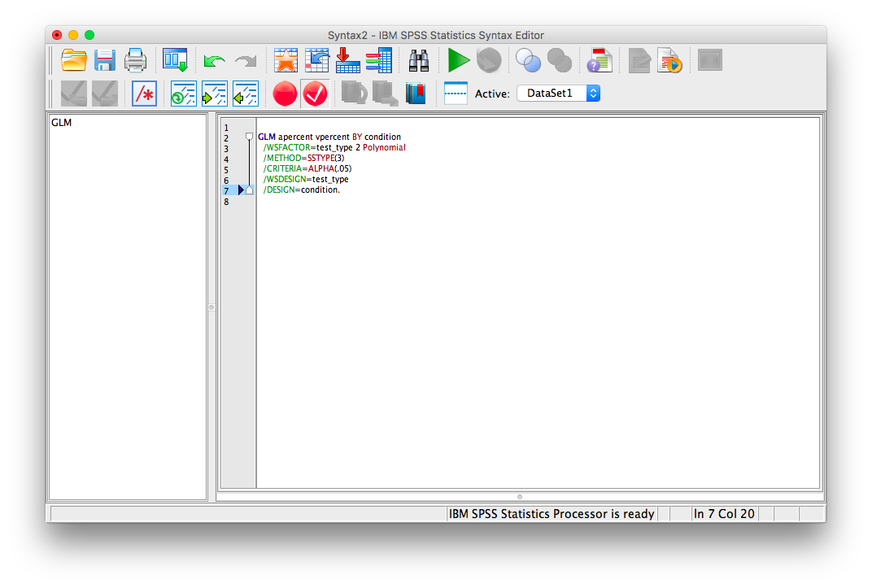Click the gray stacked pages icon with right arrow
The height and width of the screenshot is (588, 872).
[x=386, y=94]
